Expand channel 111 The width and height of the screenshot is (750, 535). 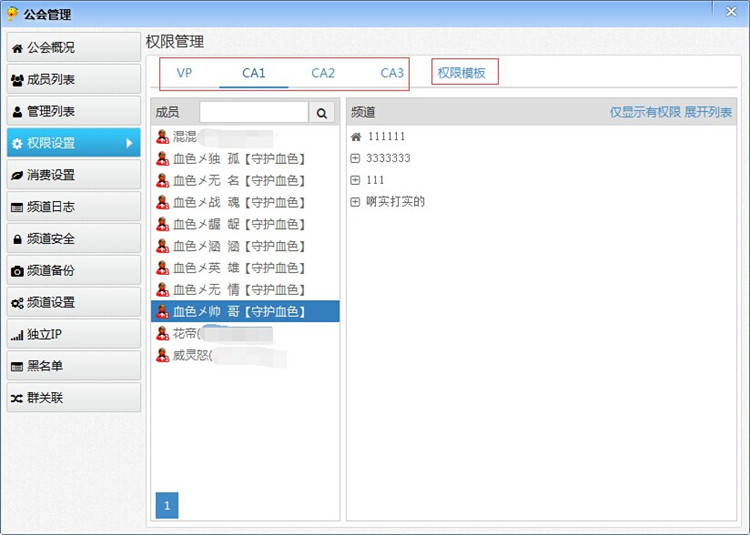pos(355,180)
